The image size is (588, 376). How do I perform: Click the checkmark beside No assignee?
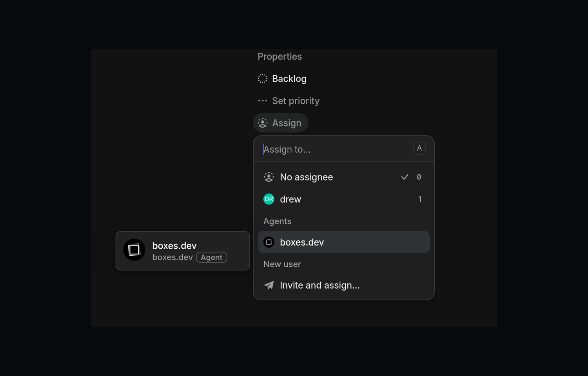coord(405,177)
